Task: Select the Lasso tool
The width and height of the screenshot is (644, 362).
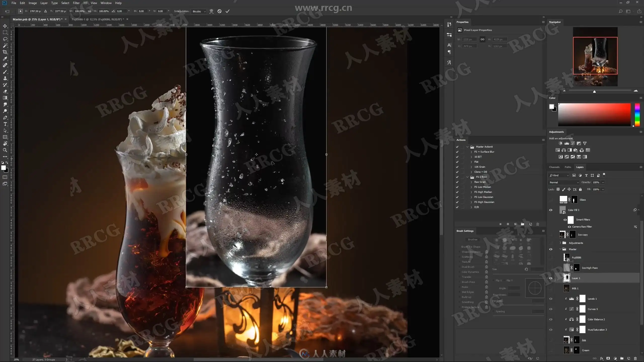Action: coord(5,39)
